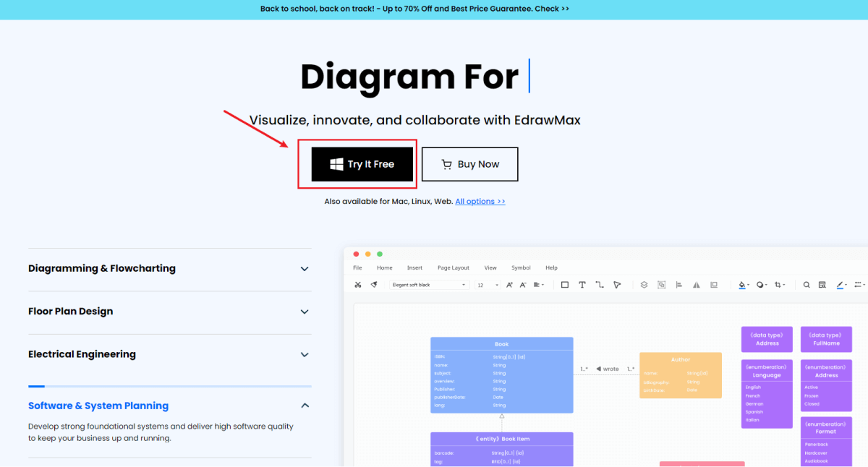Screen dimensions: 868x467
Task: Open the Home menu
Action: pos(385,267)
